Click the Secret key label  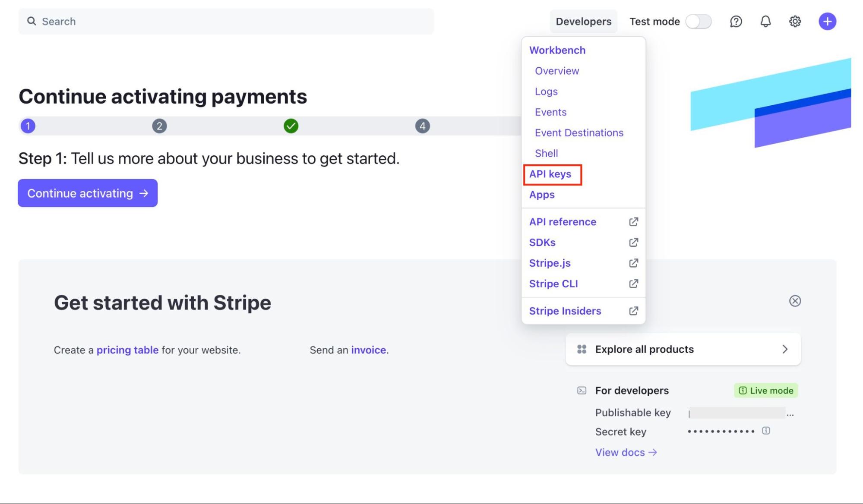pos(620,432)
